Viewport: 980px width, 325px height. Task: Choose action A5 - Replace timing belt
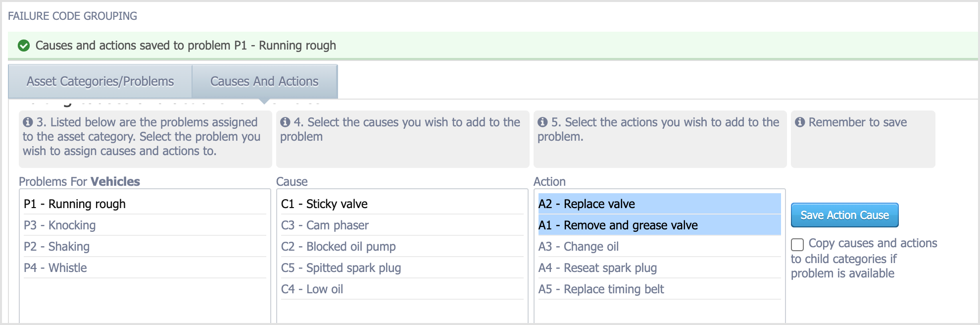coord(660,289)
